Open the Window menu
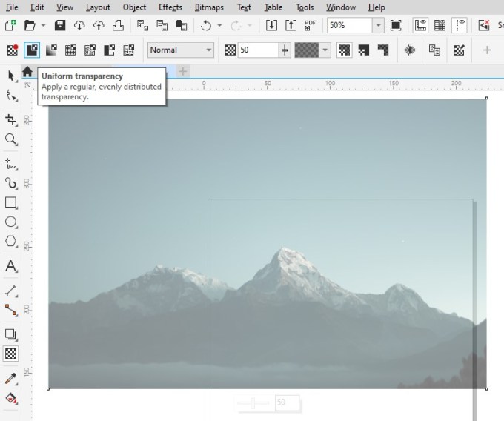The height and width of the screenshot is (421, 504). coord(341,7)
